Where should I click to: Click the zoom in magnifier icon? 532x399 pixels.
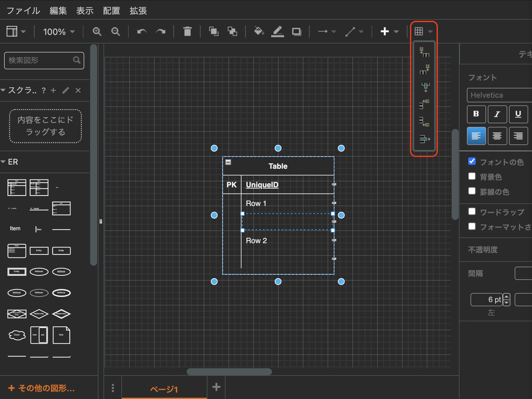point(97,32)
